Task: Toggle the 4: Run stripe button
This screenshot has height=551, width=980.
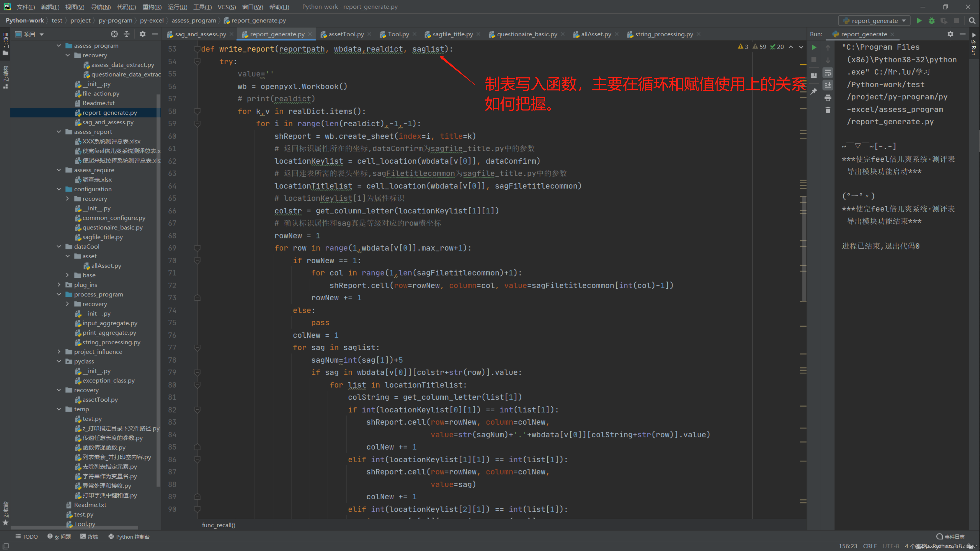Action: tap(974, 44)
